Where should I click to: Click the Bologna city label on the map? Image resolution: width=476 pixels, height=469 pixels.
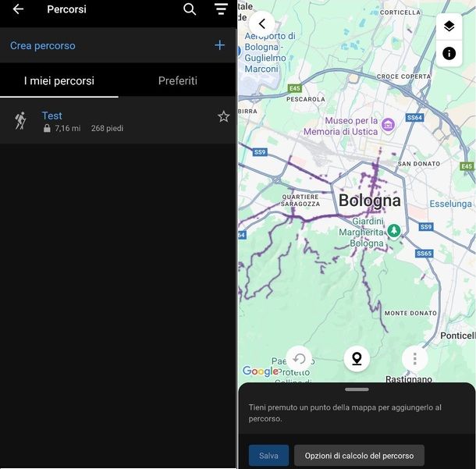tap(369, 201)
